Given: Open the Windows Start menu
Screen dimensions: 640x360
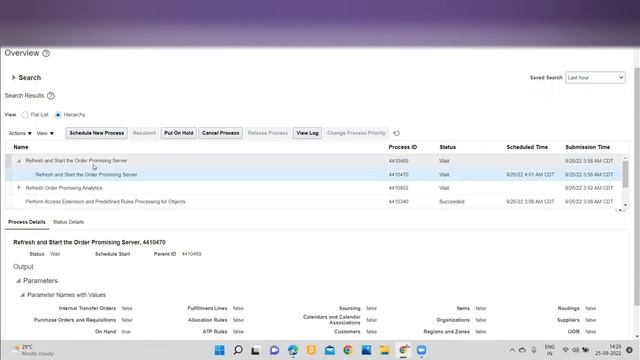Looking at the screenshot, I should point(220,350).
